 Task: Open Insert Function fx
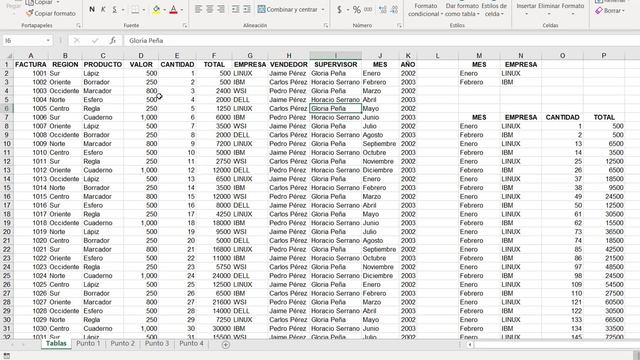(x=113, y=40)
